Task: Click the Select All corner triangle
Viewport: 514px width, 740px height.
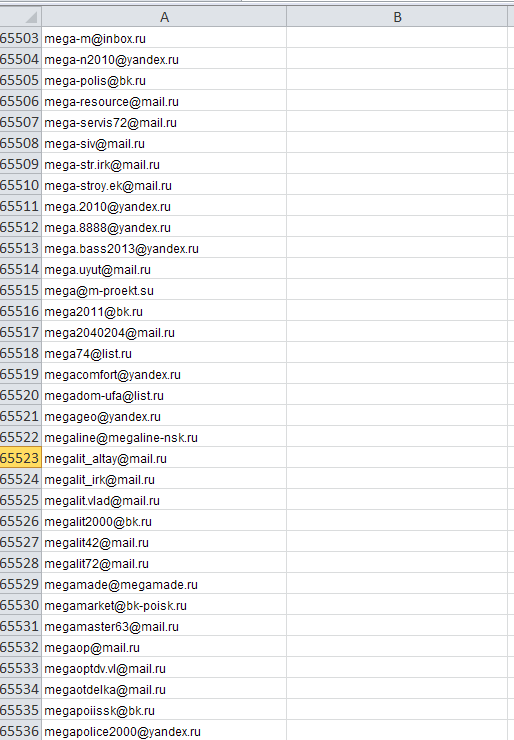Action: (30, 17)
